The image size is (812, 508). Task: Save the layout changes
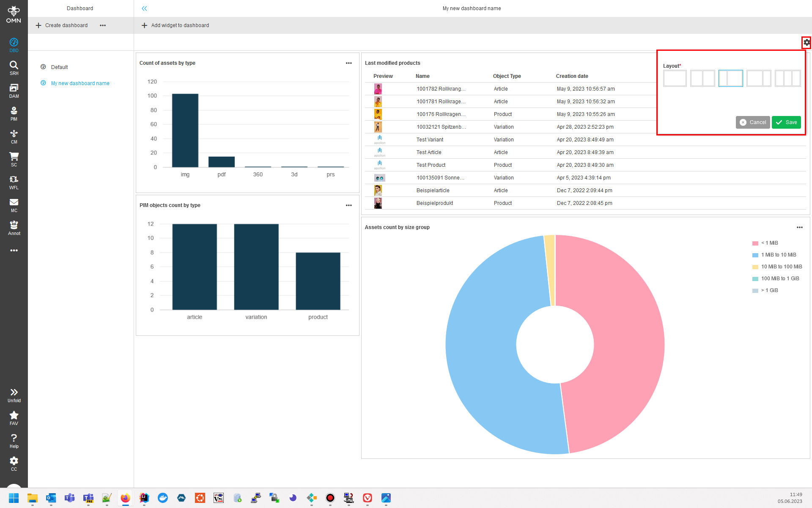[x=786, y=122]
